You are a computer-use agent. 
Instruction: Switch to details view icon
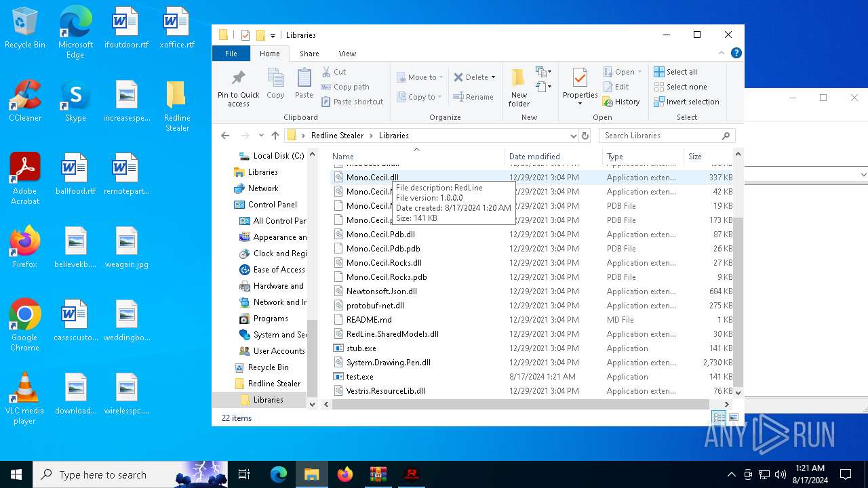pyautogui.click(x=719, y=418)
